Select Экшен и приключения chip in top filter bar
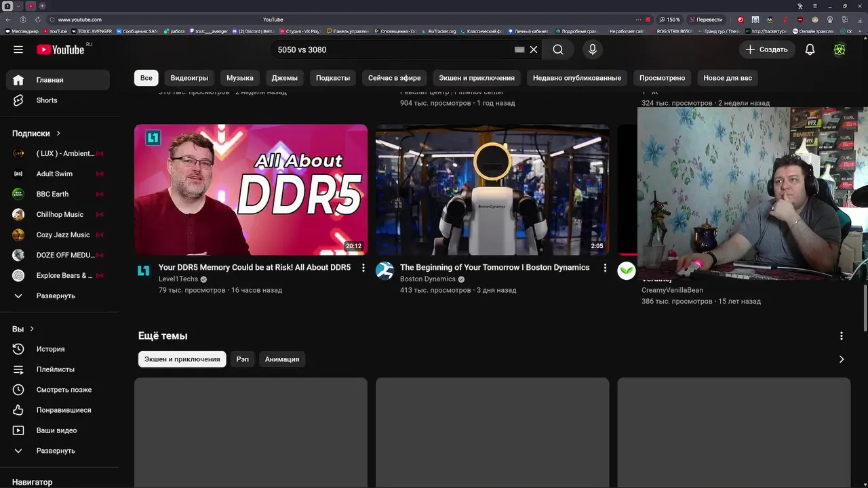The height and width of the screenshot is (488, 868). pyautogui.click(x=477, y=78)
